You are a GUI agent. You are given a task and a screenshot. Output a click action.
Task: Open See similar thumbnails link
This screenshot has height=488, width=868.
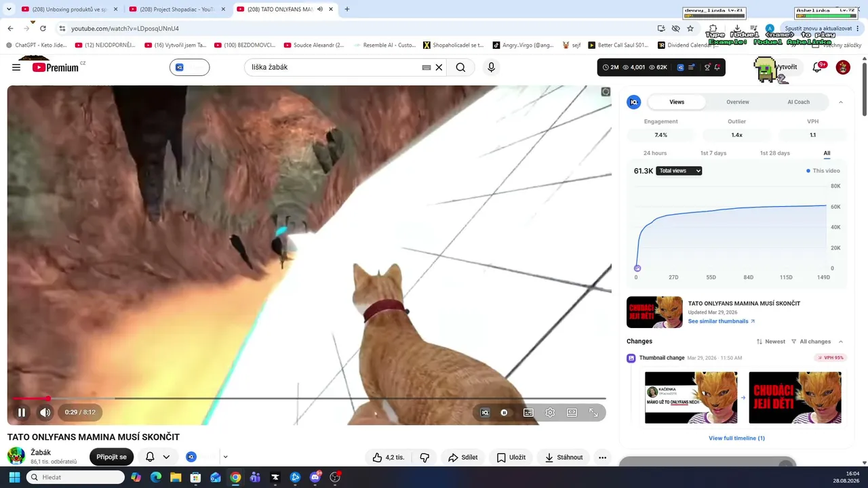click(x=722, y=321)
